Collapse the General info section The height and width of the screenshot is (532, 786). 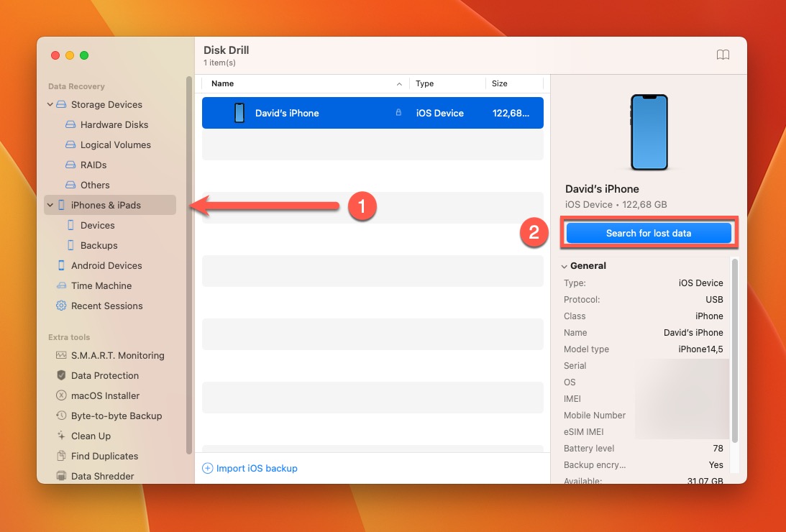[564, 266]
